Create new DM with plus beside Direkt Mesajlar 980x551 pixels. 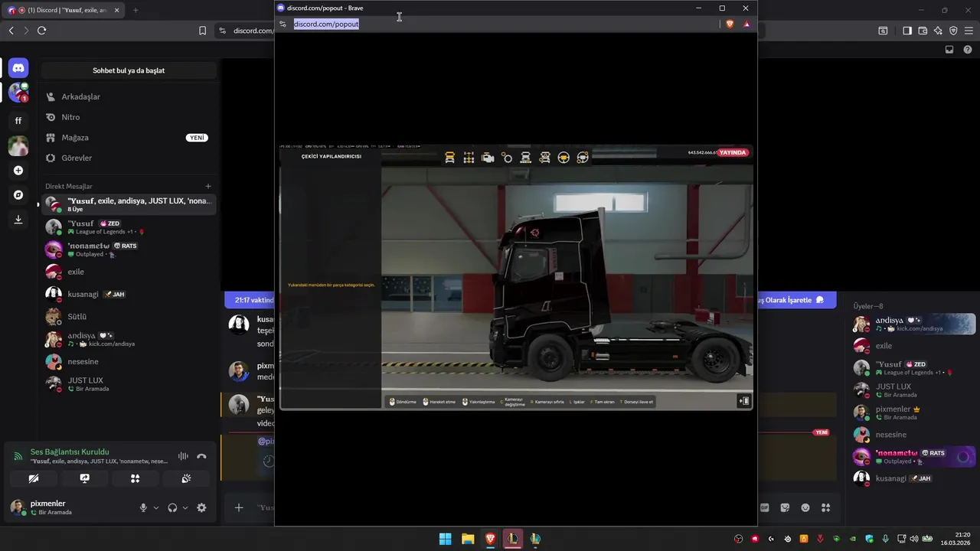coord(208,186)
